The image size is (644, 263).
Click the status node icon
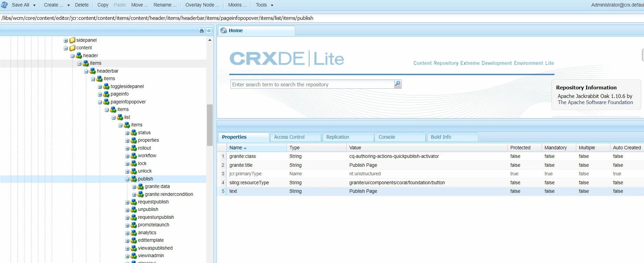click(x=134, y=133)
